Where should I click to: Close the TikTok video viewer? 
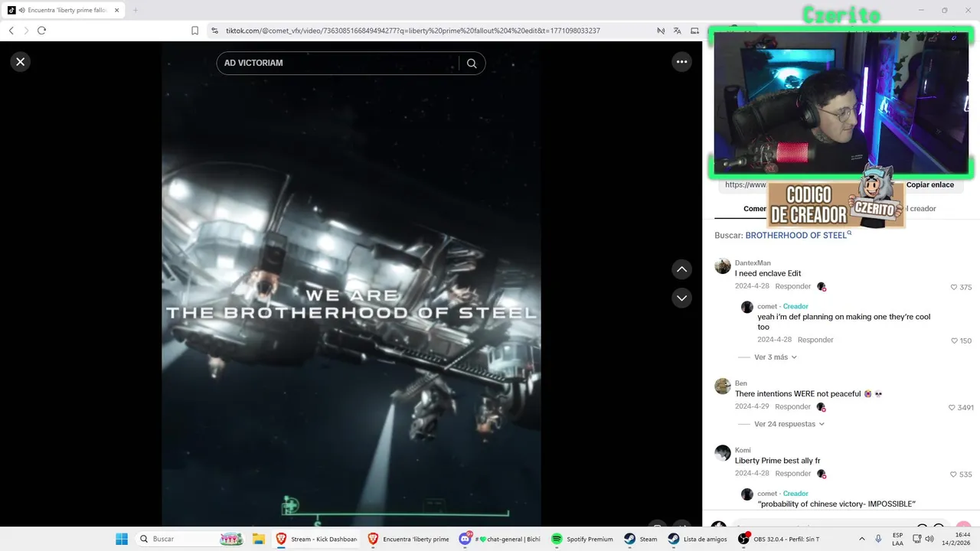21,62
